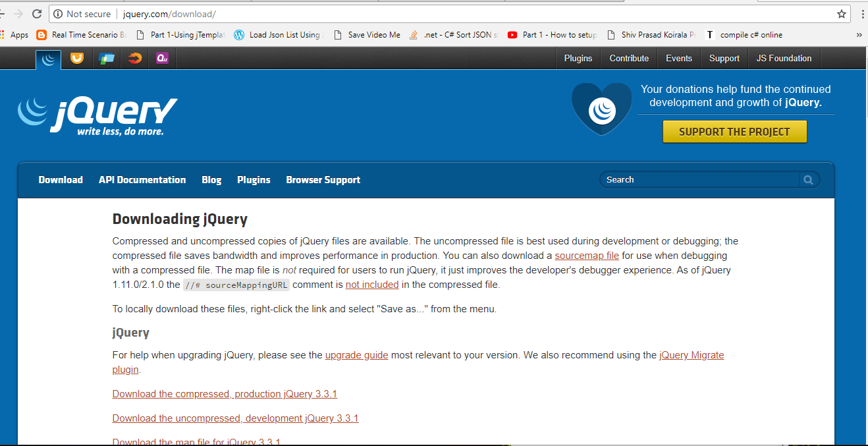Image resolution: width=868 pixels, height=446 pixels.
Task: Click the SUPPORT THE PROJECT button
Action: click(734, 132)
